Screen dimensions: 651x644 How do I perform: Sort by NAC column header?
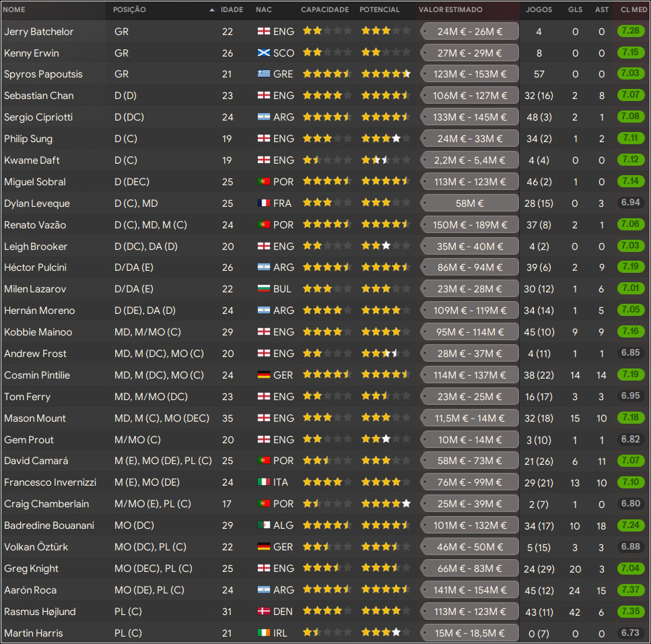[x=264, y=9]
